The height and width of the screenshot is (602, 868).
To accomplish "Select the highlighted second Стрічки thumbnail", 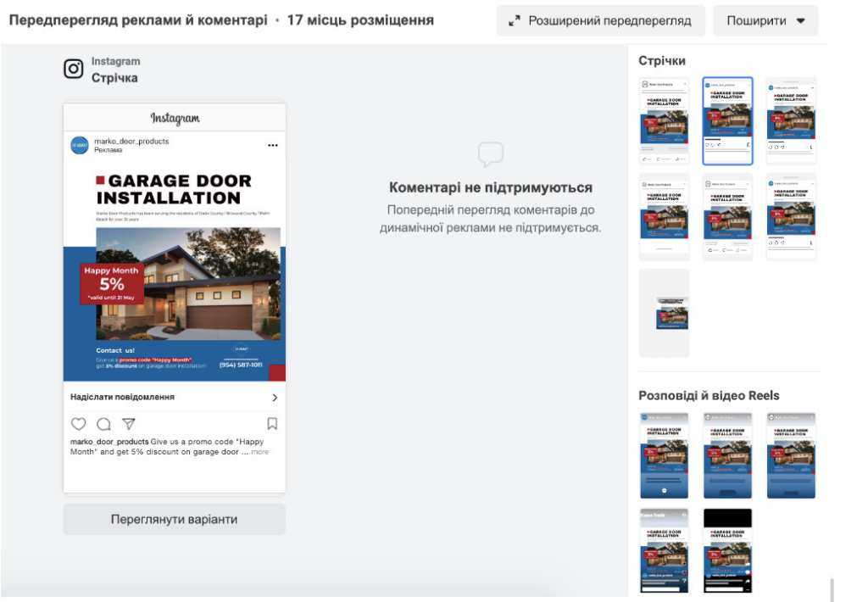I will 727,120.
